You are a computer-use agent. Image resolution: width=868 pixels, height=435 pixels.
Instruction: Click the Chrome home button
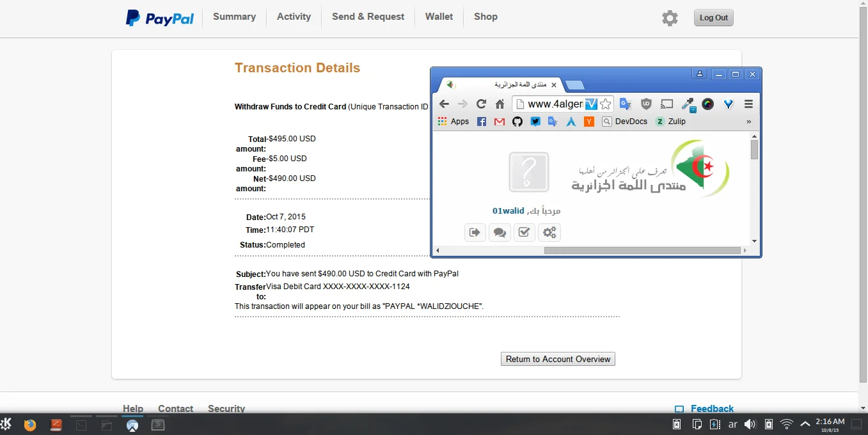tap(500, 104)
